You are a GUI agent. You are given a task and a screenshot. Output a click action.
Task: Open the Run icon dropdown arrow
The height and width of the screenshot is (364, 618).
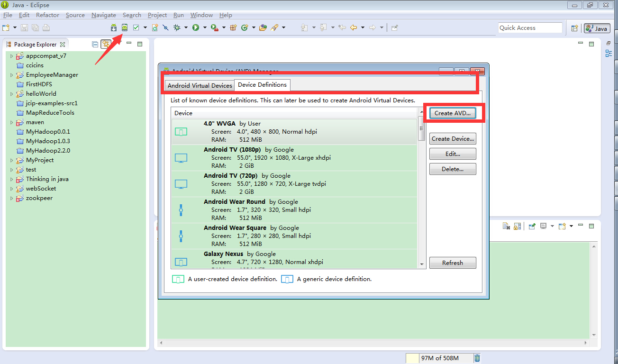tap(205, 27)
